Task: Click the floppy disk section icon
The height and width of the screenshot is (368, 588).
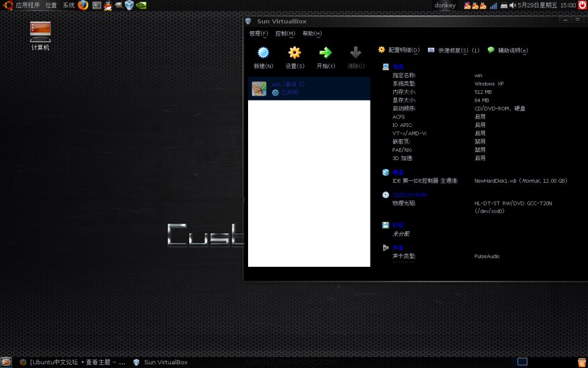Action: (386, 225)
